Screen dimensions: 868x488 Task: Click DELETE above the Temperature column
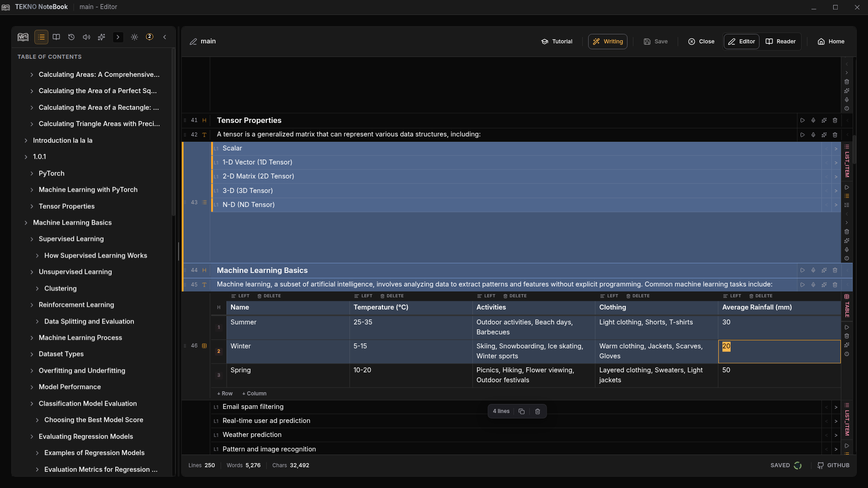(x=392, y=296)
